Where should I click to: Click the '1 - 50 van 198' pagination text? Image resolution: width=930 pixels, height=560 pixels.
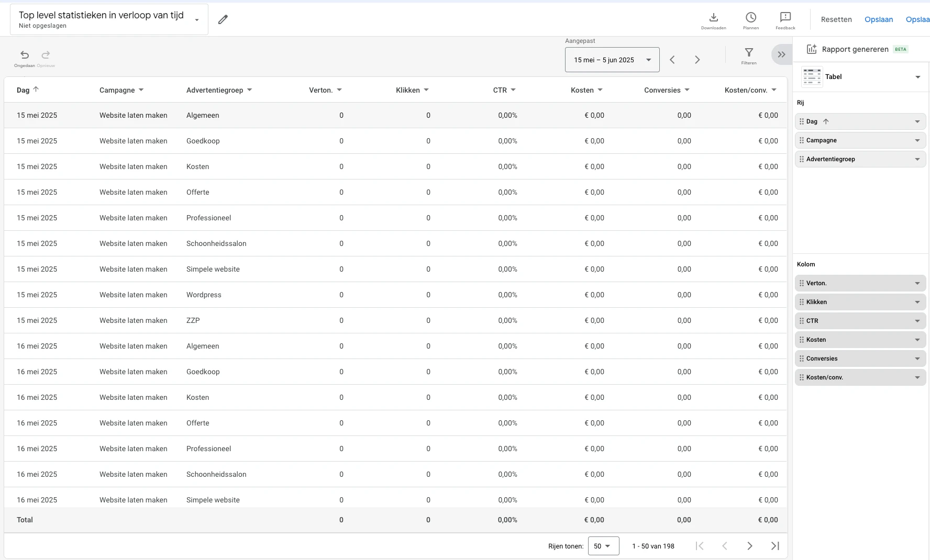(x=653, y=546)
